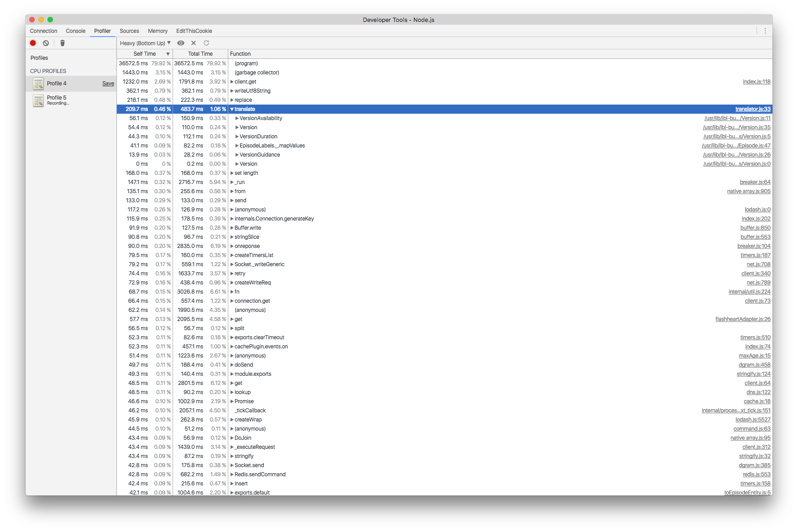The width and height of the screenshot is (798, 532).
Task: Toggle the focus selected function eye icon
Action: [181, 43]
